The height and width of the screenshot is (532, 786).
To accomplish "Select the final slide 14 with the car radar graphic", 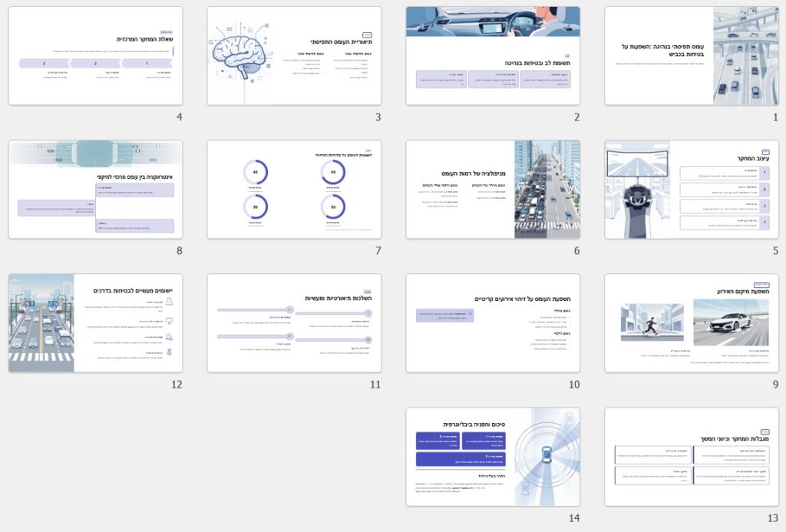I will [x=493, y=456].
